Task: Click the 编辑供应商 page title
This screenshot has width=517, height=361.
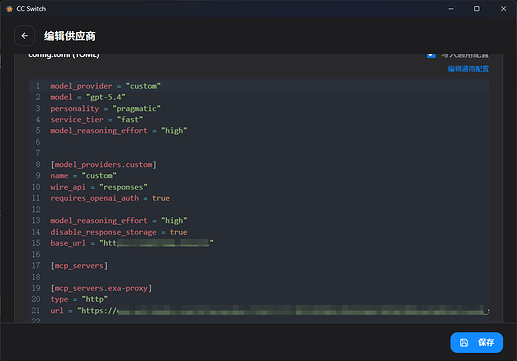Action: 70,36
